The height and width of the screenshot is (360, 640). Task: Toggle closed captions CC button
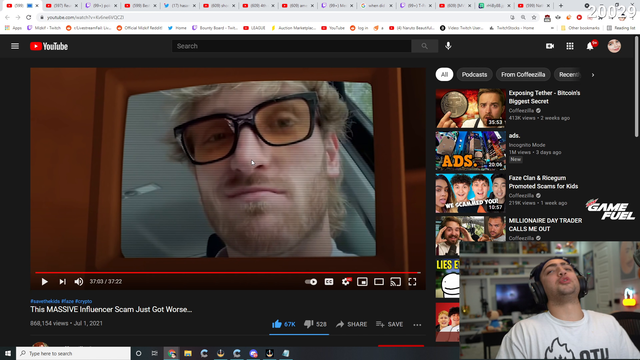coord(329,282)
